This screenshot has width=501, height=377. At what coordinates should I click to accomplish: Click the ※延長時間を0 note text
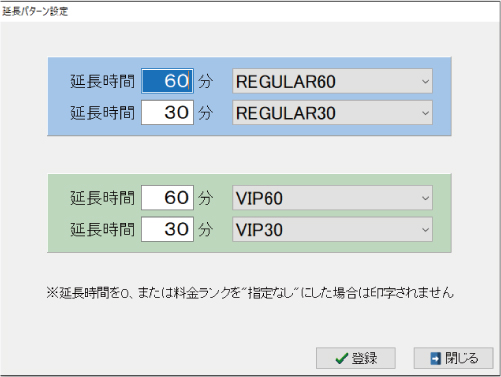pos(250,293)
